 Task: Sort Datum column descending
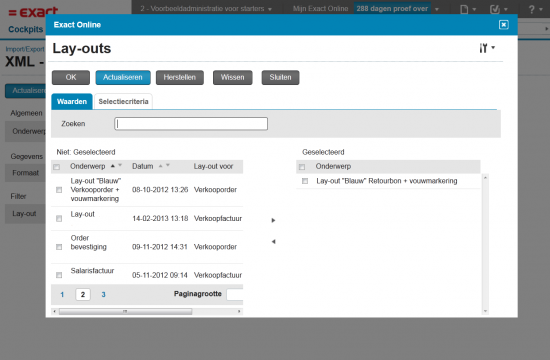tap(168, 165)
